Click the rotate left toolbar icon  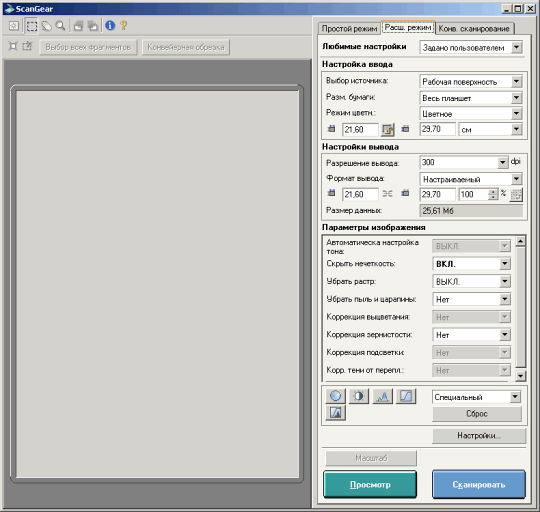(78, 26)
